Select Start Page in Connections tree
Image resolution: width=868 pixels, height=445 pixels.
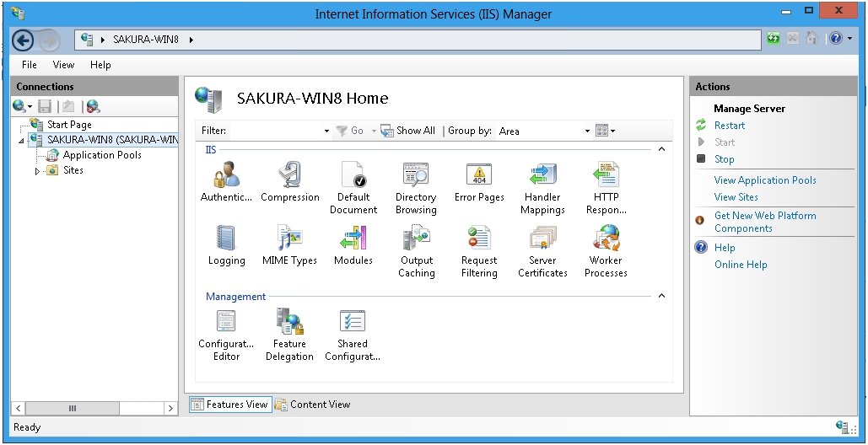(69, 125)
